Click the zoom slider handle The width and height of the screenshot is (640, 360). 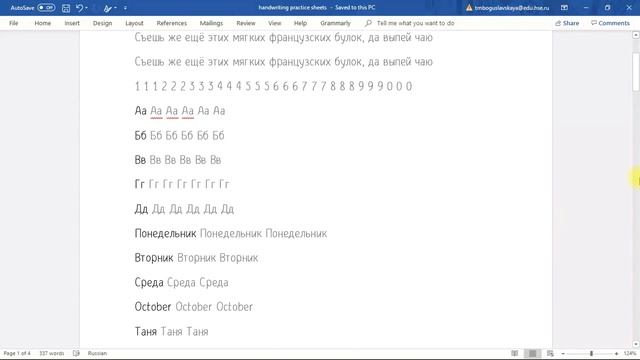(591, 354)
